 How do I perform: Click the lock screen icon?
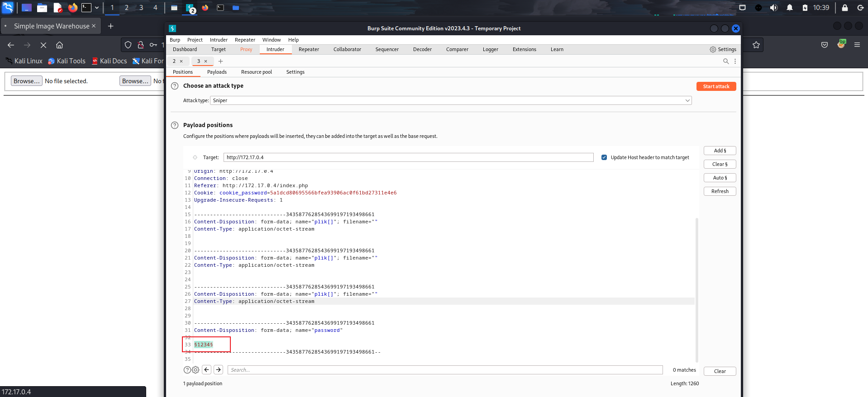844,8
